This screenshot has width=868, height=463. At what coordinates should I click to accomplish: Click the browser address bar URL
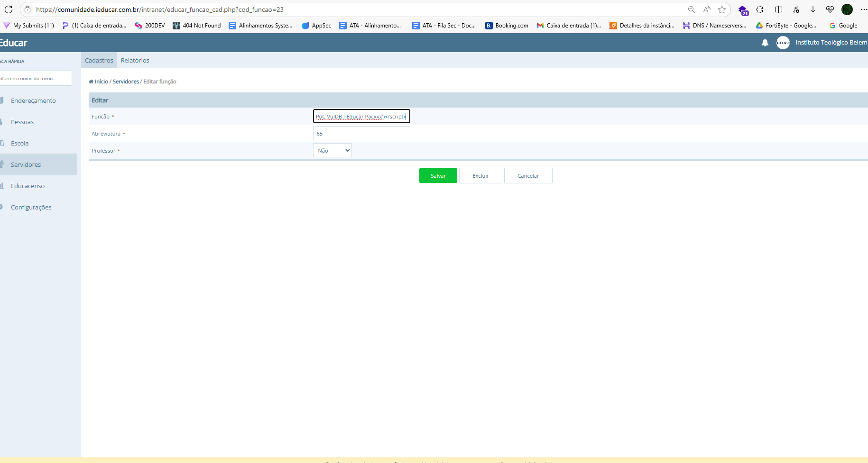click(x=160, y=9)
